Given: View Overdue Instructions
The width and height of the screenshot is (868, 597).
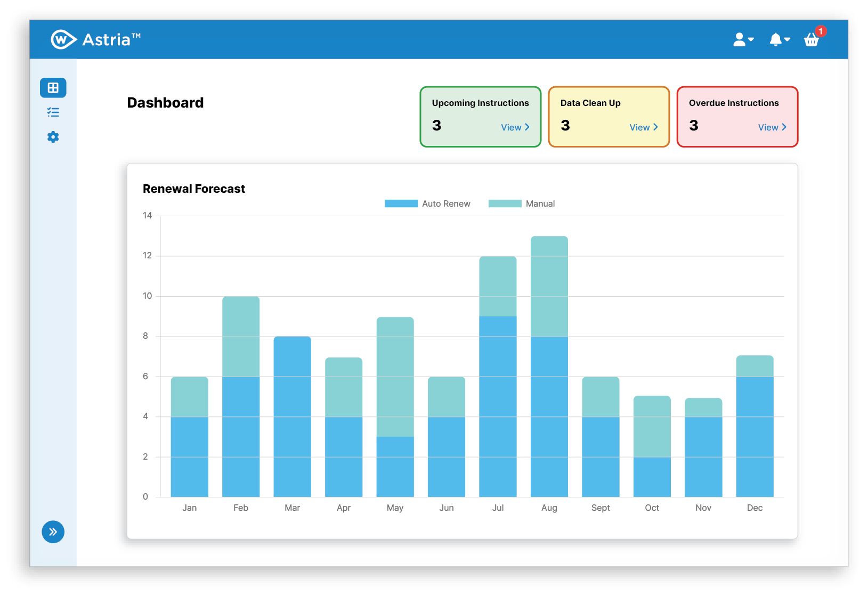Looking at the screenshot, I should [772, 127].
